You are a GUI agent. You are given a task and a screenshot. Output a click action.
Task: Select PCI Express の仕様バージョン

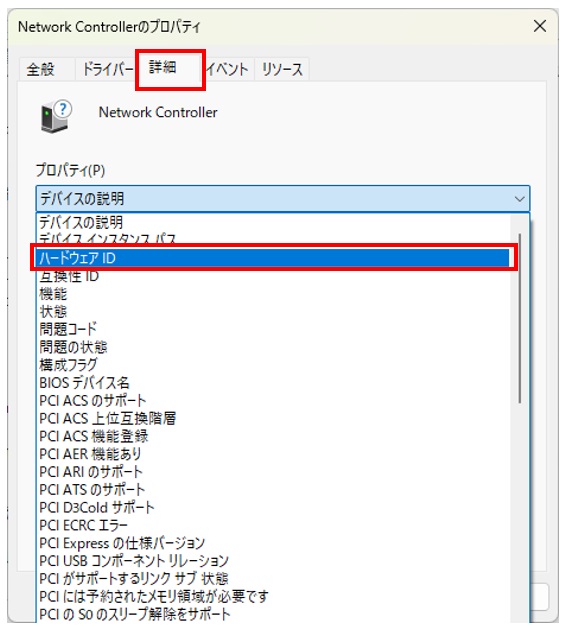click(x=273, y=543)
